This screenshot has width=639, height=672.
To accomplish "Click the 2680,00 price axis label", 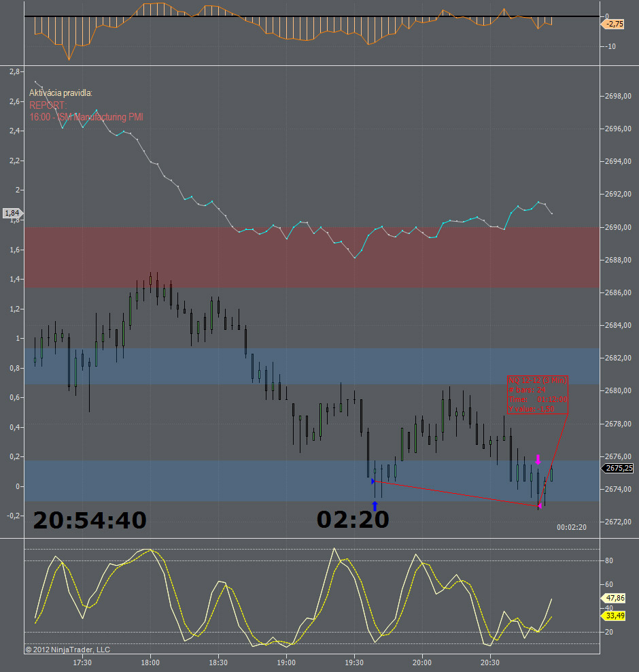I will pos(618,390).
